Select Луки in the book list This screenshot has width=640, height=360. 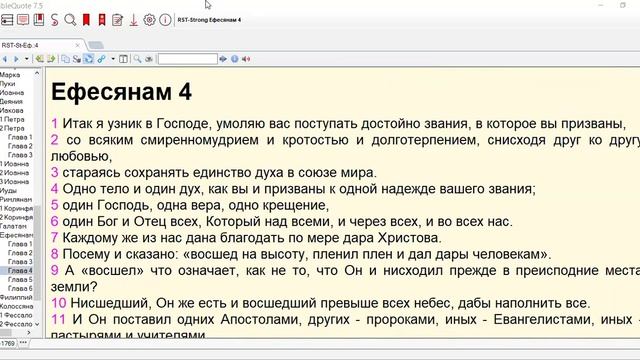8,84
